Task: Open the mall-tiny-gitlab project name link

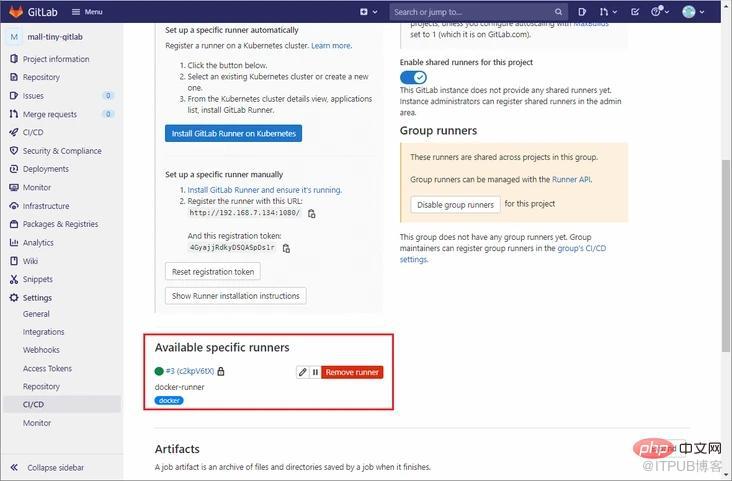Action: (55, 37)
